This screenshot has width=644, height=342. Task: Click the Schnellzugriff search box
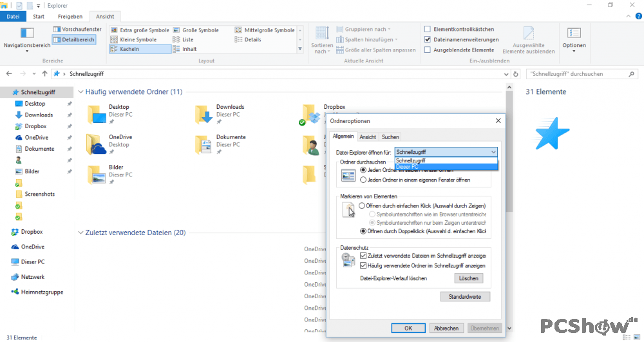(x=582, y=74)
